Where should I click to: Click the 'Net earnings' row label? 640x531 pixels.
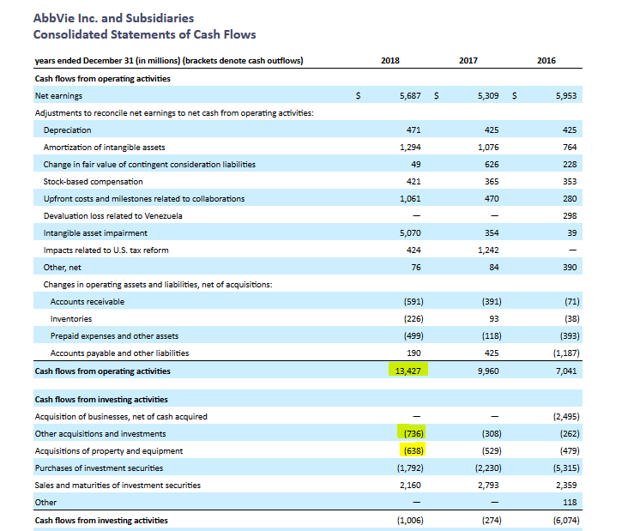58,96
